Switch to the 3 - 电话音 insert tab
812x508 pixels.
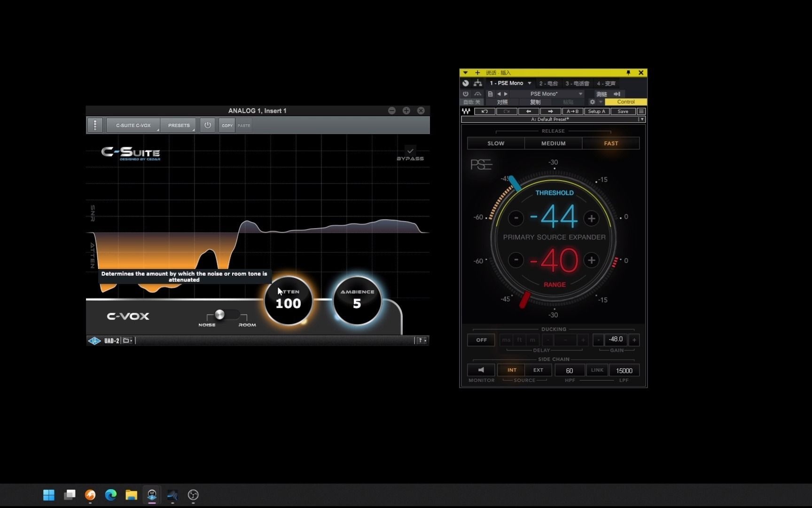point(577,83)
